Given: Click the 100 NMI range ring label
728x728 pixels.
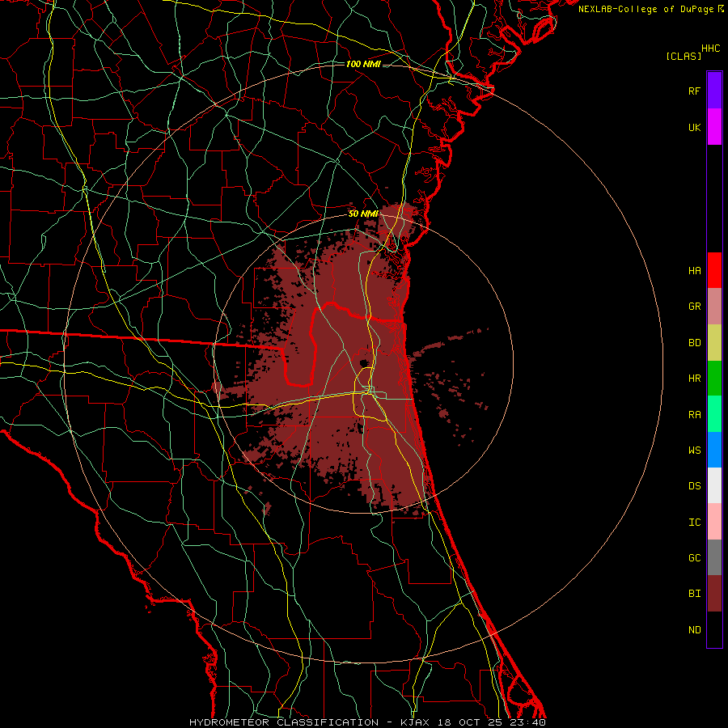Looking at the screenshot, I should 363,64.
